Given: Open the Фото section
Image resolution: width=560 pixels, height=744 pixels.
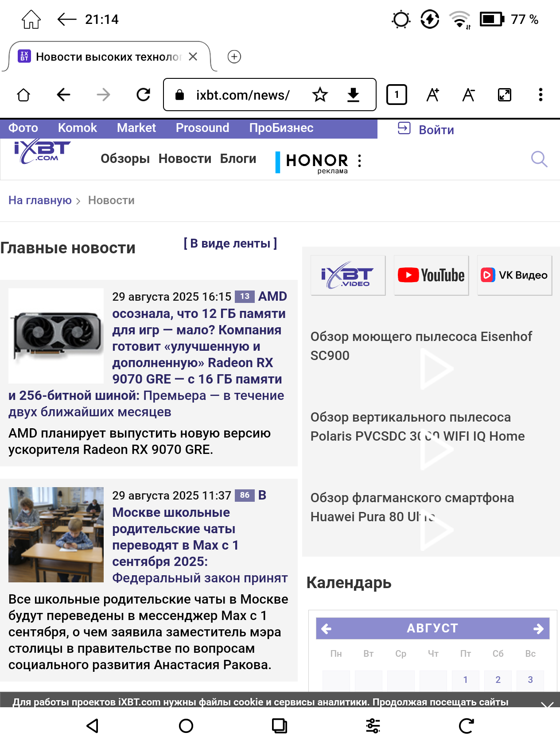Looking at the screenshot, I should pyautogui.click(x=23, y=128).
